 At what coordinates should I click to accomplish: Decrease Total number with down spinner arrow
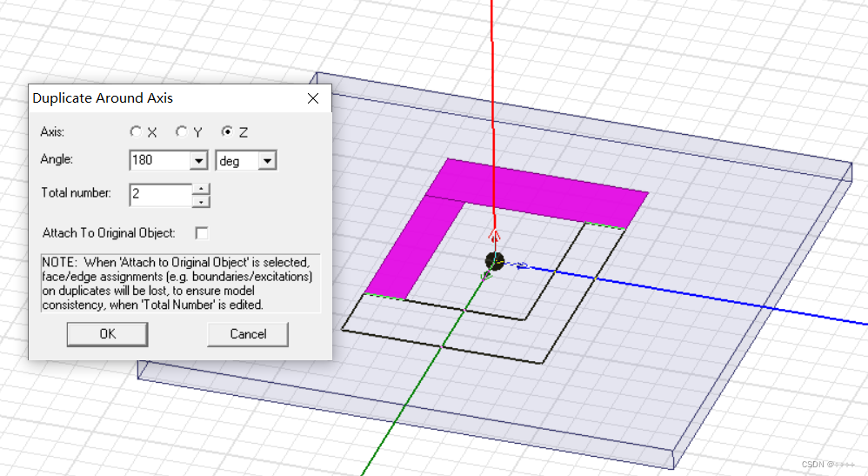pyautogui.click(x=201, y=201)
